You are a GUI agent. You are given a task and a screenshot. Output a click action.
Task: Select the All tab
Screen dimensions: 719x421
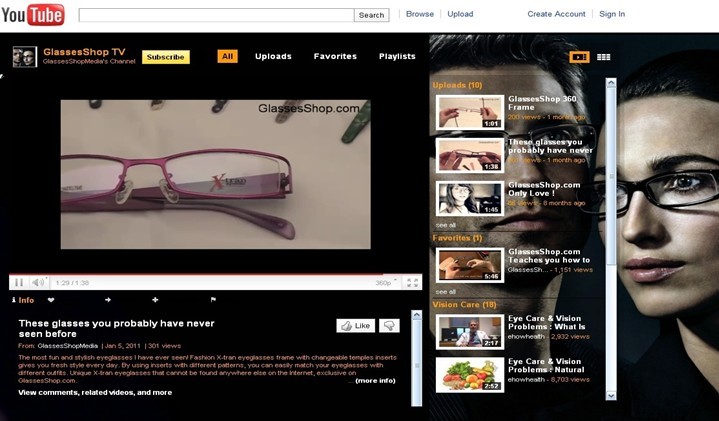227,56
